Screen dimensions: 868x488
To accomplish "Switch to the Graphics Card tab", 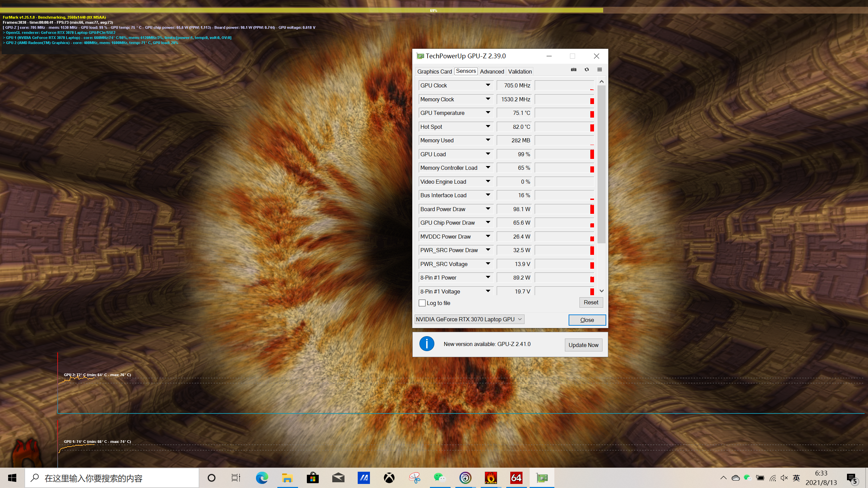I will point(435,72).
